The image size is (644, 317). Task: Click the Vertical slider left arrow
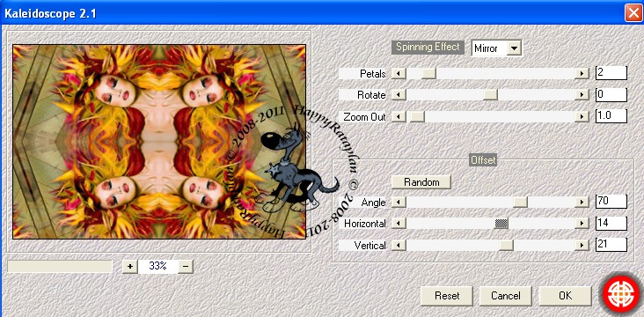399,245
